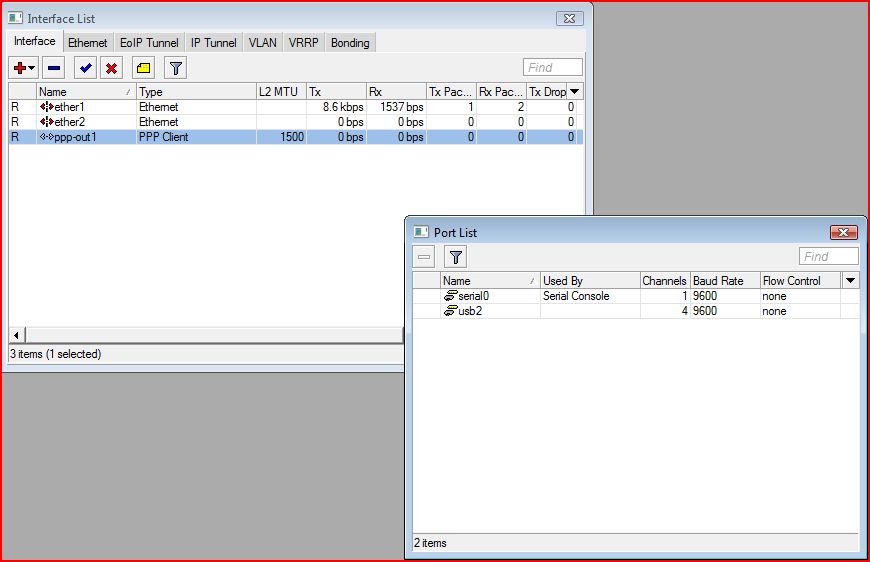Click the ether2 interface icon
The height and width of the screenshot is (562, 870).
click(x=47, y=122)
